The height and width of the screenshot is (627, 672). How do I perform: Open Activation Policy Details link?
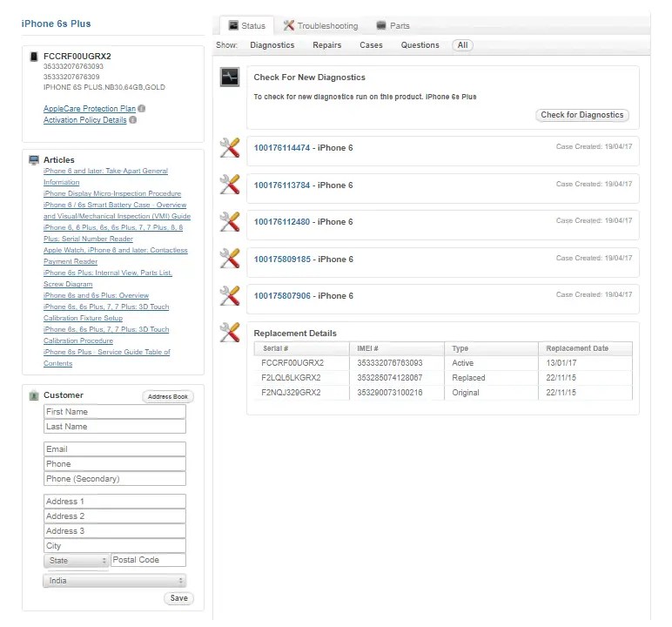[84, 119]
